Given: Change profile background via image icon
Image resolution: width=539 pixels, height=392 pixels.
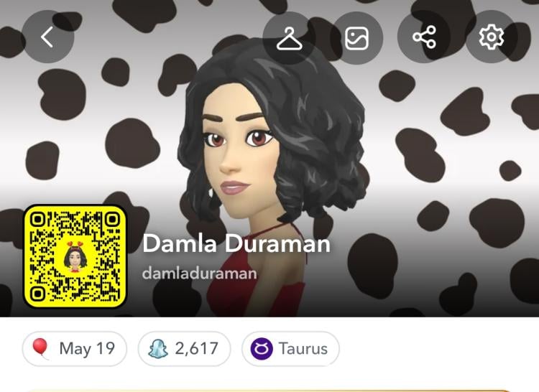Looking at the screenshot, I should (x=356, y=37).
